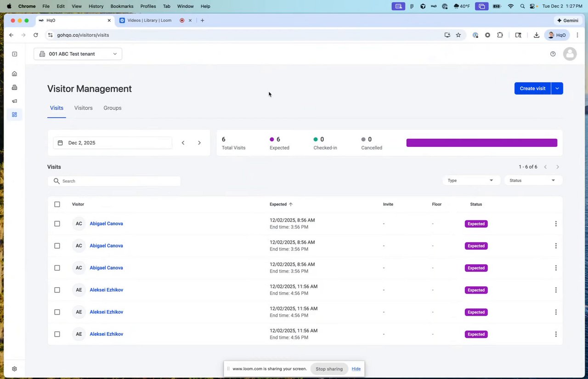
Task: Open the settings gear in sidebar
Action: click(x=15, y=369)
